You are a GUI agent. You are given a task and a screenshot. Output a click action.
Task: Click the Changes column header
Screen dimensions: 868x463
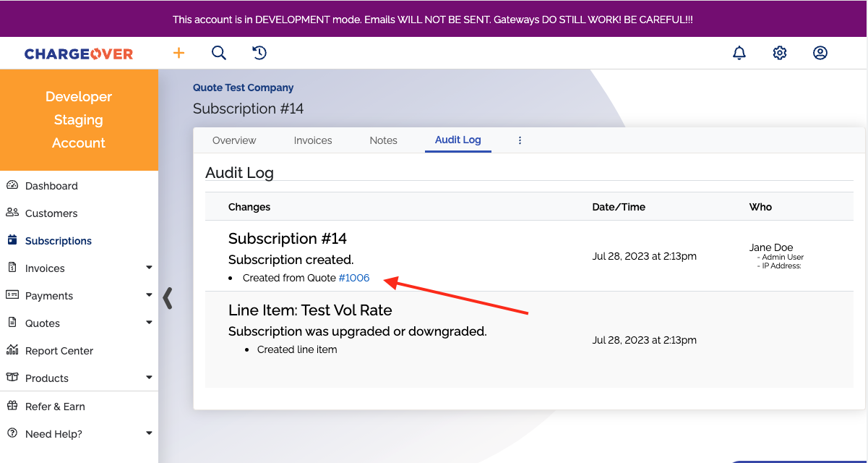(249, 207)
